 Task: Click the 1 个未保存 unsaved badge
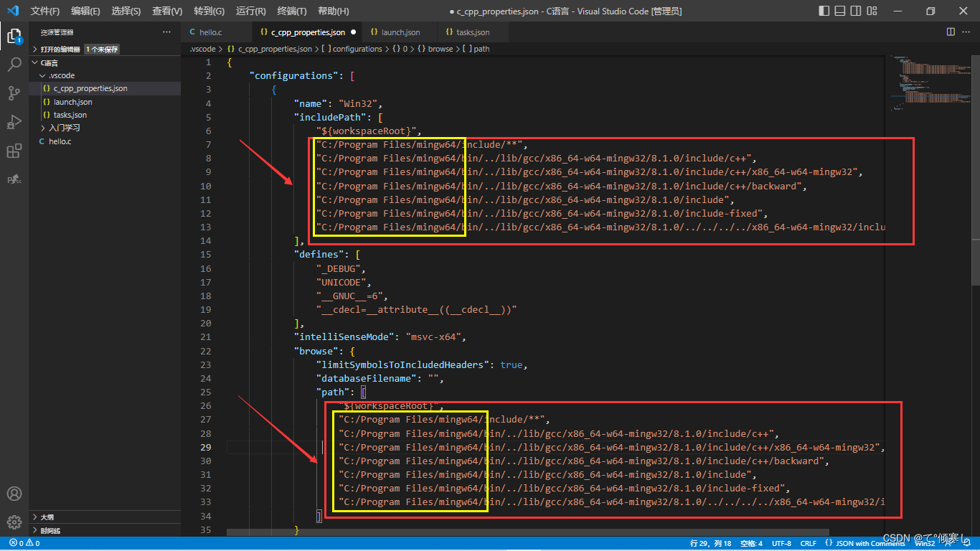(102, 50)
